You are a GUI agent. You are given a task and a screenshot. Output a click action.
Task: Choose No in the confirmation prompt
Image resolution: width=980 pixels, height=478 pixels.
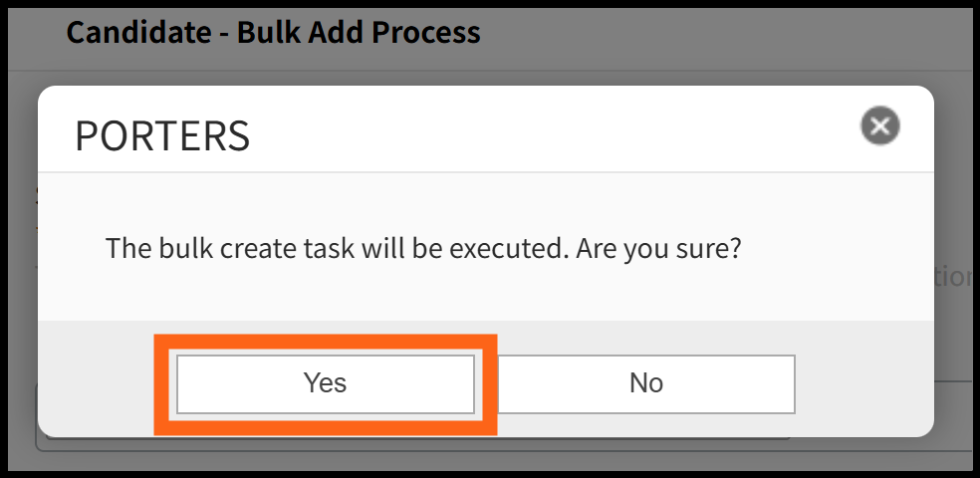[x=645, y=383]
